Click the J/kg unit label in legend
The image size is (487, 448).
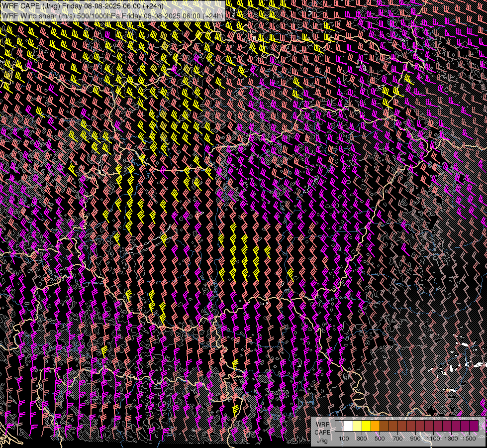tap(322, 441)
